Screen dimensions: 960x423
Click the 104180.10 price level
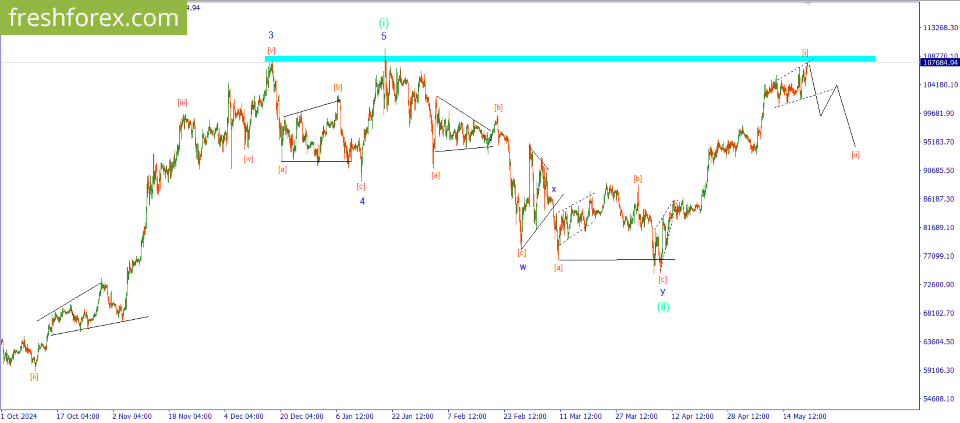pyautogui.click(x=940, y=85)
